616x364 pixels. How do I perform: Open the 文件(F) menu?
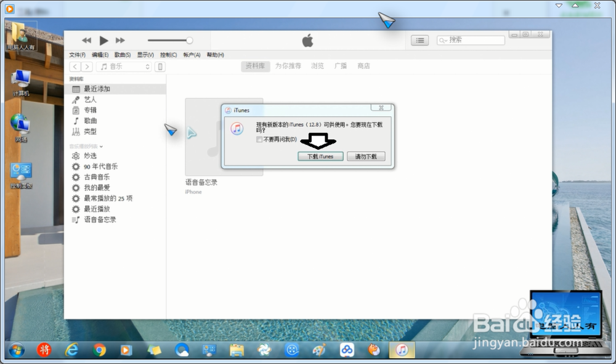point(78,55)
